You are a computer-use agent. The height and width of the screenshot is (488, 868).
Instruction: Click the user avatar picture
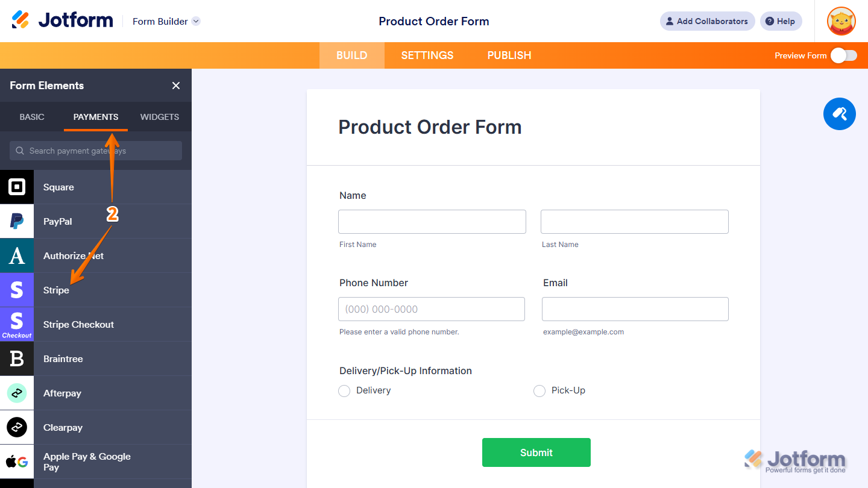click(840, 21)
